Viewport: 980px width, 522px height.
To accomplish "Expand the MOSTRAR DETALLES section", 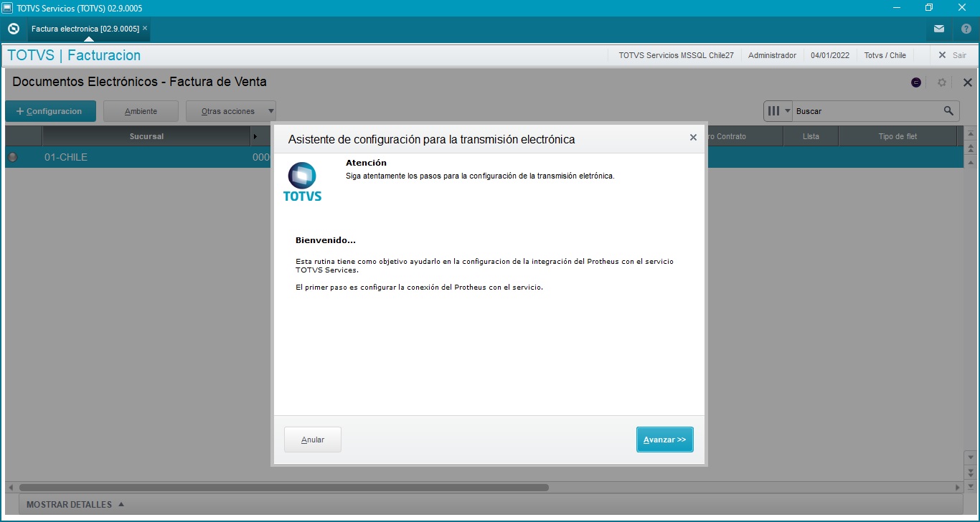I will point(75,505).
